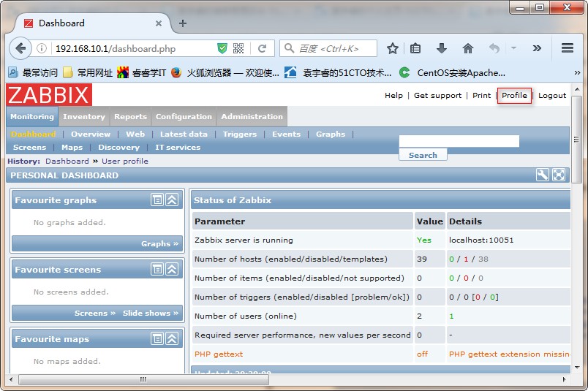Screen dimensions: 588x391
Task: Open the bookmarks list icon
Action: 415,48
